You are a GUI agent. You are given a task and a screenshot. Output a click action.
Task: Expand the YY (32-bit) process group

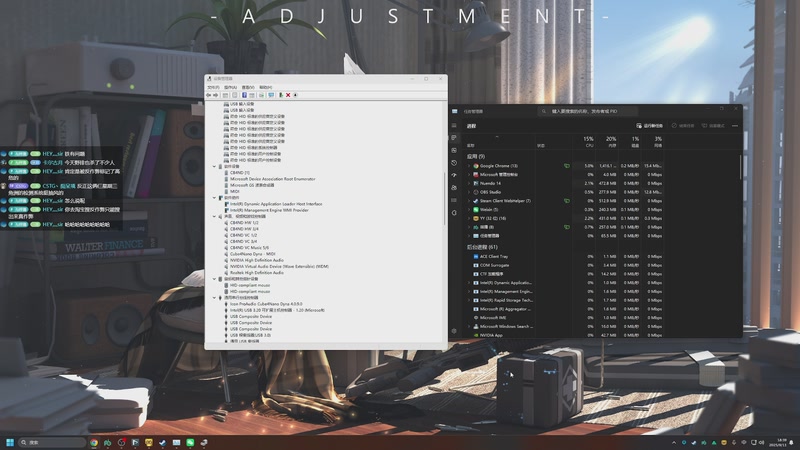point(469,218)
